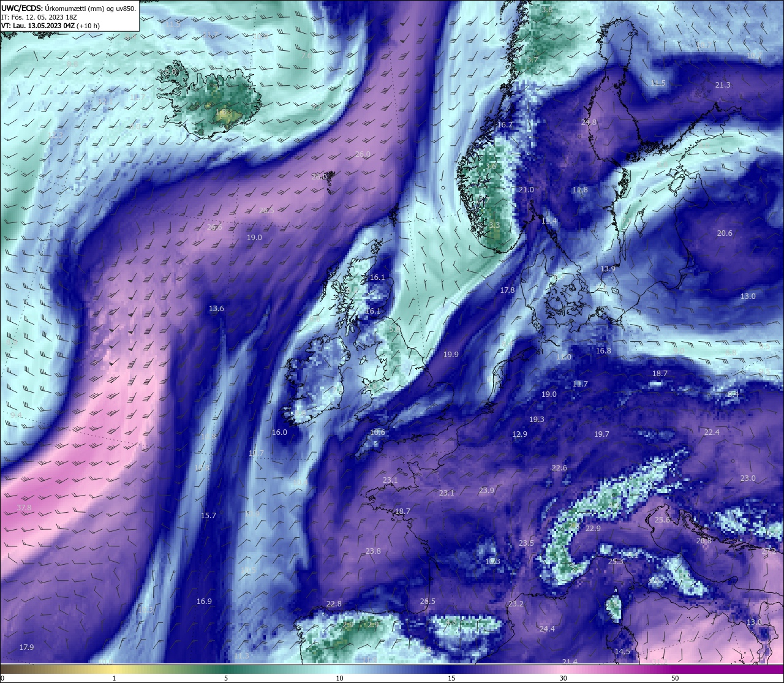Click the 37.8 value label
Viewport: 784px width, 683px height.
click(x=24, y=508)
